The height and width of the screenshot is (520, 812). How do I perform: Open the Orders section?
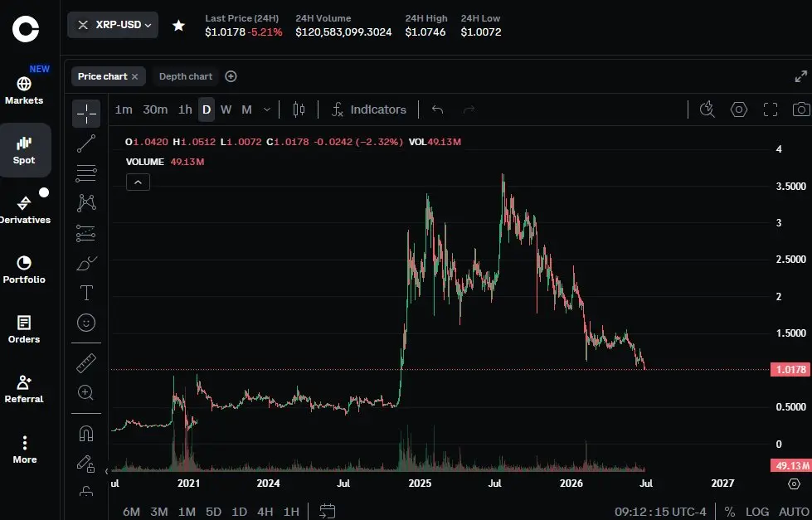24,329
